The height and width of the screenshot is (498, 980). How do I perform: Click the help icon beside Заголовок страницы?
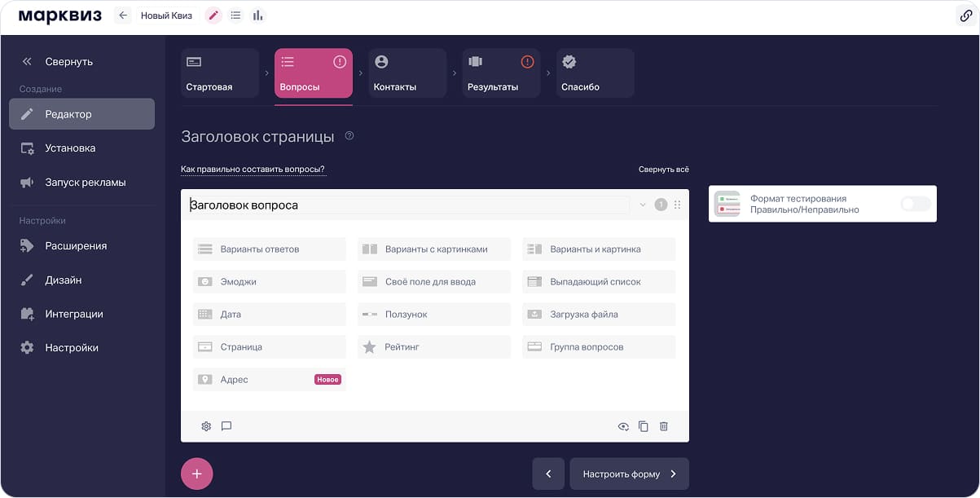pos(349,136)
